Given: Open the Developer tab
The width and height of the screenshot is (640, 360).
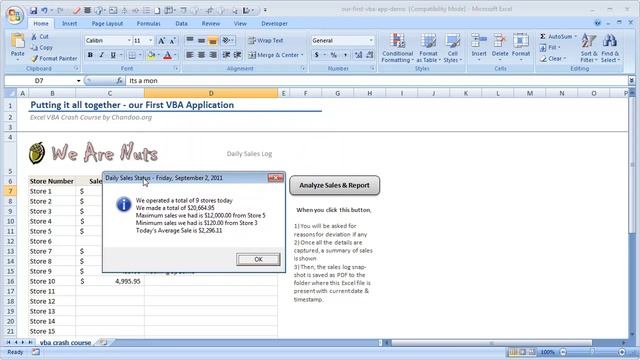Looking at the screenshot, I should [x=274, y=24].
